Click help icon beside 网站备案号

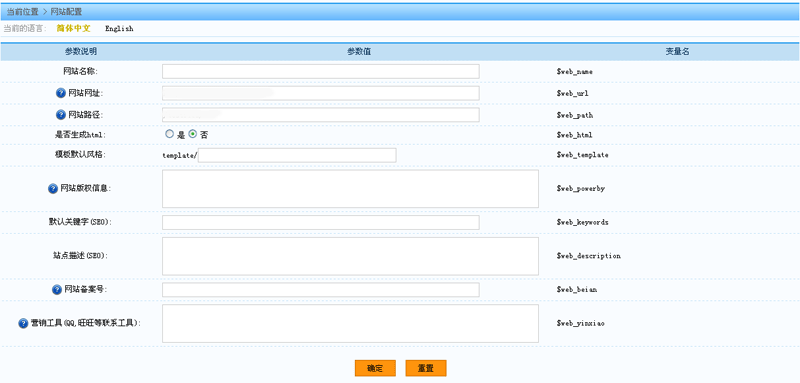pyautogui.click(x=57, y=290)
